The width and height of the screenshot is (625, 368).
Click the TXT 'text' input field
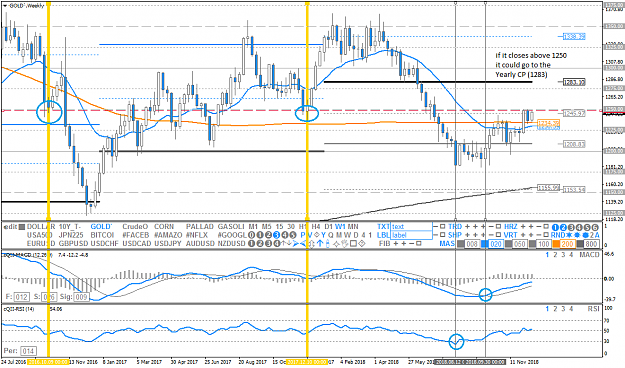411,226
